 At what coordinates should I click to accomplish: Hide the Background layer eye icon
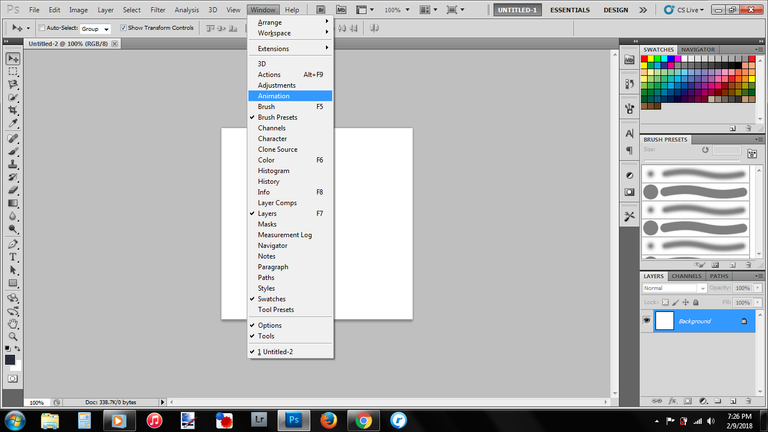pos(647,320)
